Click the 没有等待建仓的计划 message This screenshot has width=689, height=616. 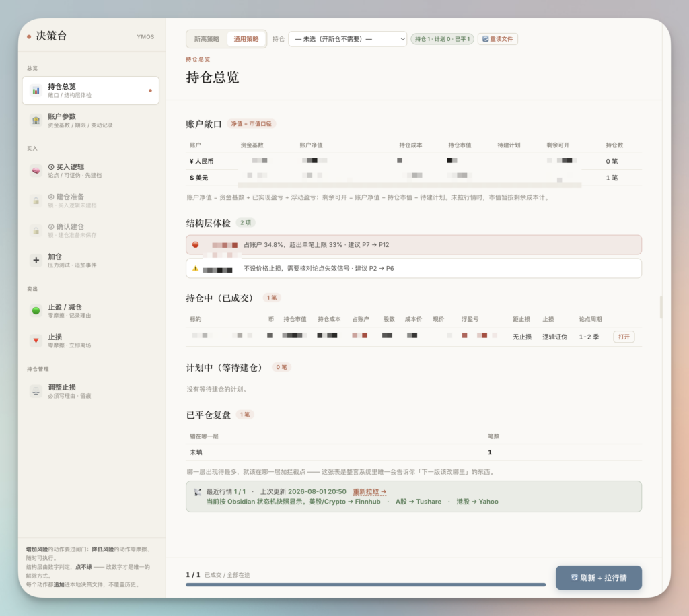[218, 389]
